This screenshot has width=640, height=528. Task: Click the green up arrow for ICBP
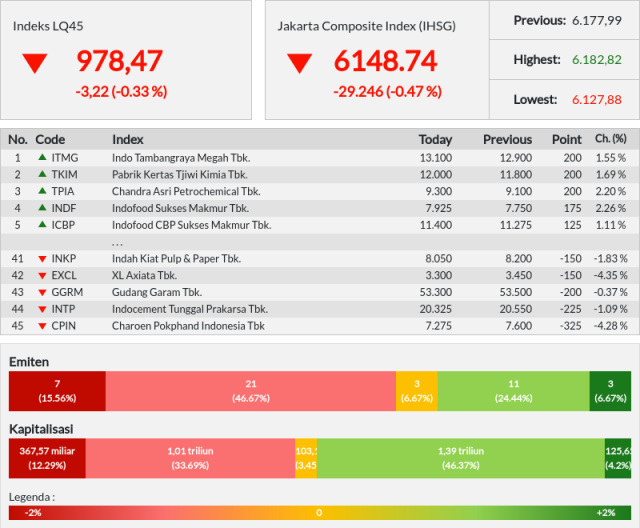coord(42,224)
